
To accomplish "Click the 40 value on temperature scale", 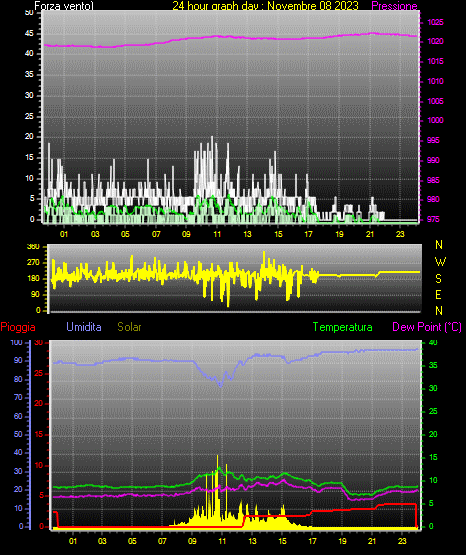I will (x=433, y=342).
